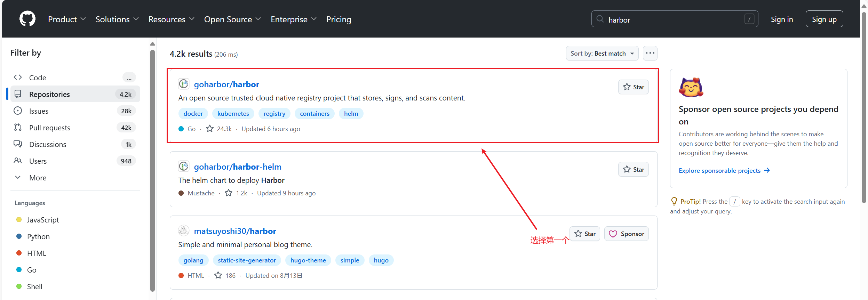Open the GitHub home logo
Image resolution: width=868 pixels, height=300 pixels.
(x=27, y=19)
